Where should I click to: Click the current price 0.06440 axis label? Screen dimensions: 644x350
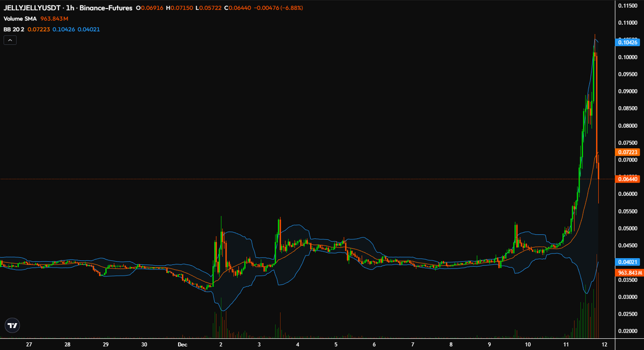click(x=627, y=179)
